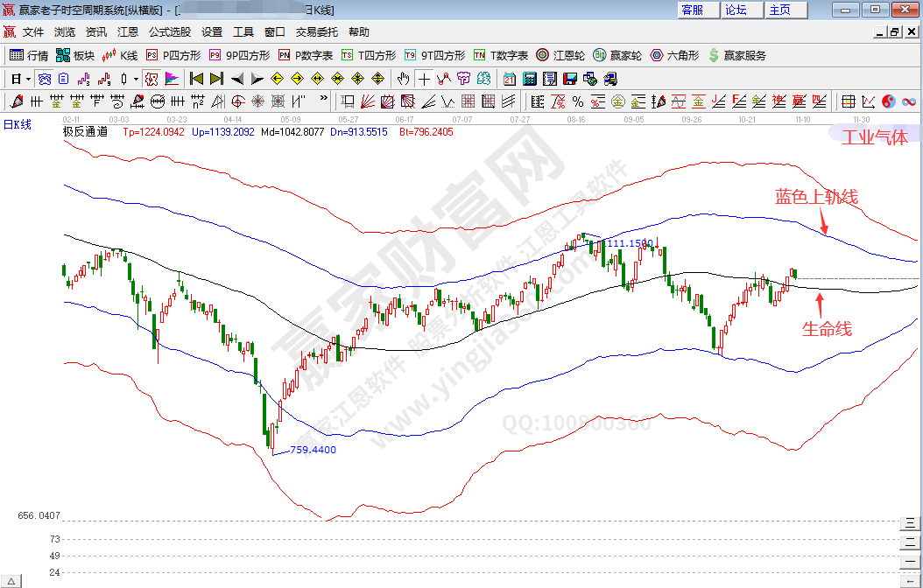Expand the drawing toolbar overflow chevron
Viewport: 923px width, 588px height.
point(323,99)
